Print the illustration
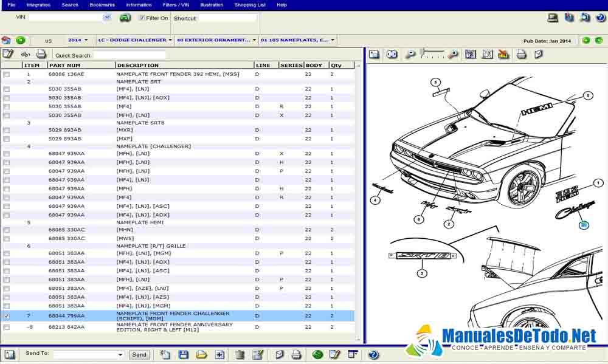This screenshot has width=608, height=364. 522,55
